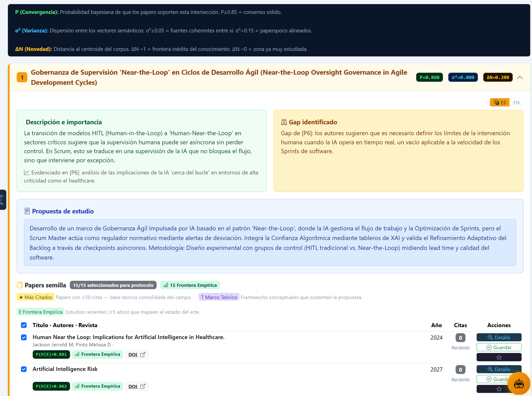Open the chatbot assistant floating button

tap(518, 383)
